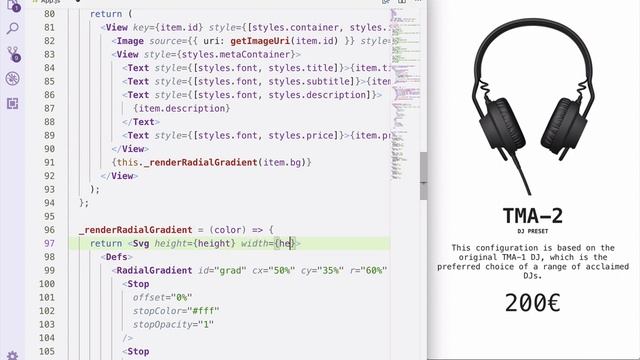This screenshot has width=640, height=360.
Task: Click height={height} attribute on line 97
Action: tap(195, 244)
